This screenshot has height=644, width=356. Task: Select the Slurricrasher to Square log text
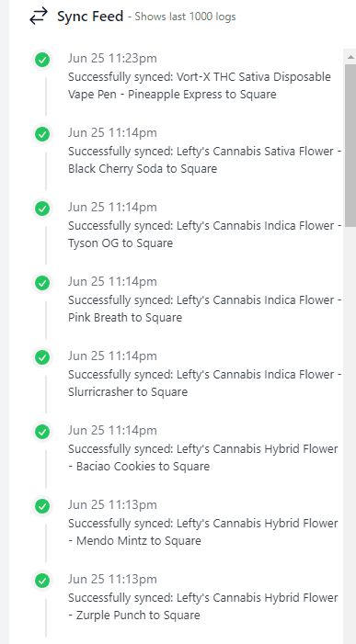tap(205, 383)
